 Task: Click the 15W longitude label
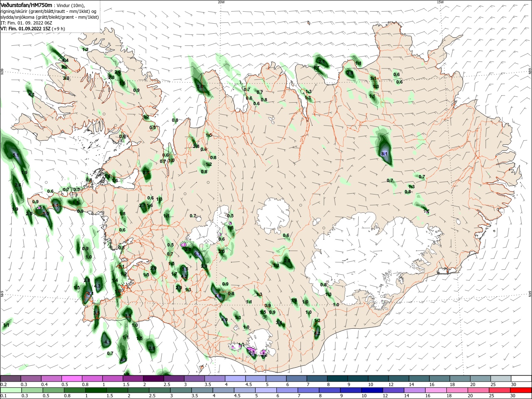click(440, 2)
